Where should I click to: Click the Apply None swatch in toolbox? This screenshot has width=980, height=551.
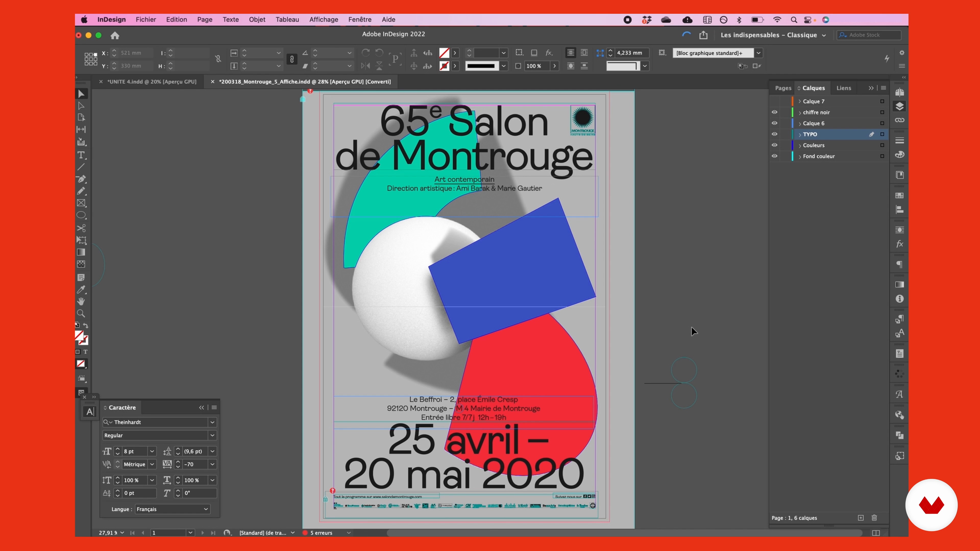pyautogui.click(x=81, y=364)
